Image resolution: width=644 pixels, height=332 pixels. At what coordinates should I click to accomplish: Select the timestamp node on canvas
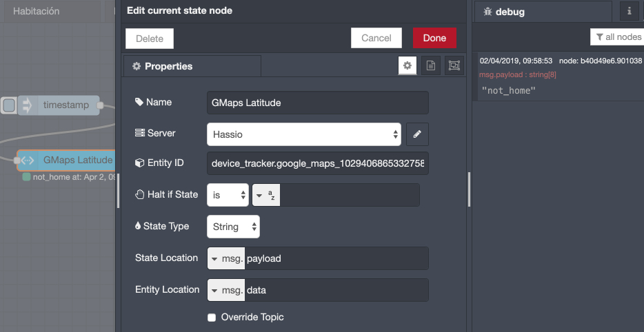point(59,105)
